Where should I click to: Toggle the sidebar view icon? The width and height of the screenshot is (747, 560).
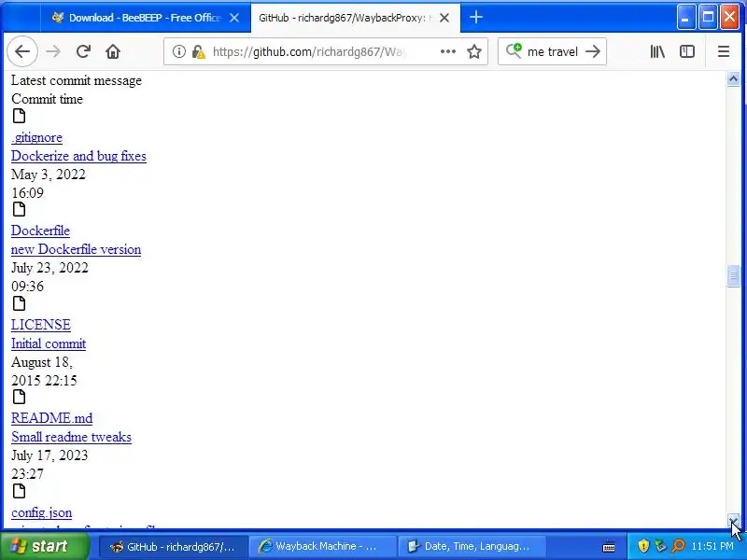[x=687, y=51]
